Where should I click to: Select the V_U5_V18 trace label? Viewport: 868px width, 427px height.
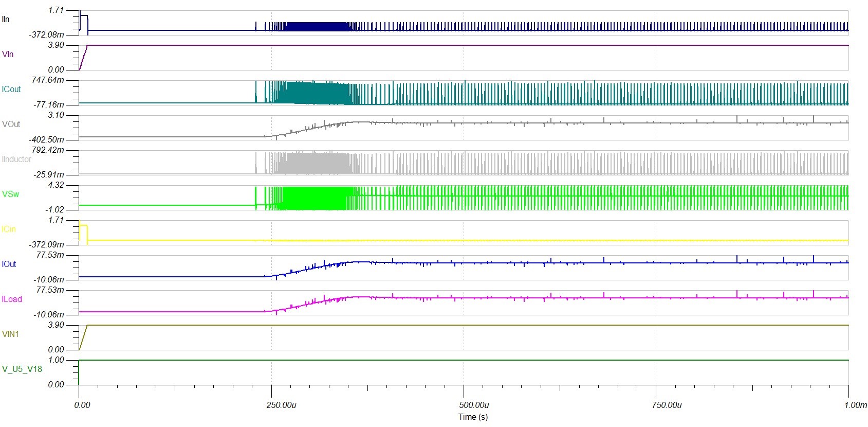pyautogui.click(x=22, y=369)
